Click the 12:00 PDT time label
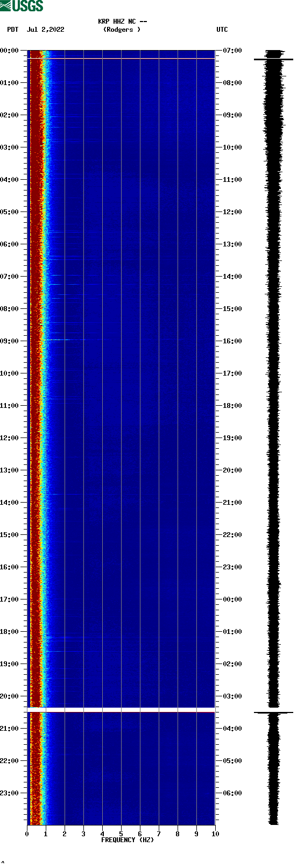297x868 pixels. [10, 438]
